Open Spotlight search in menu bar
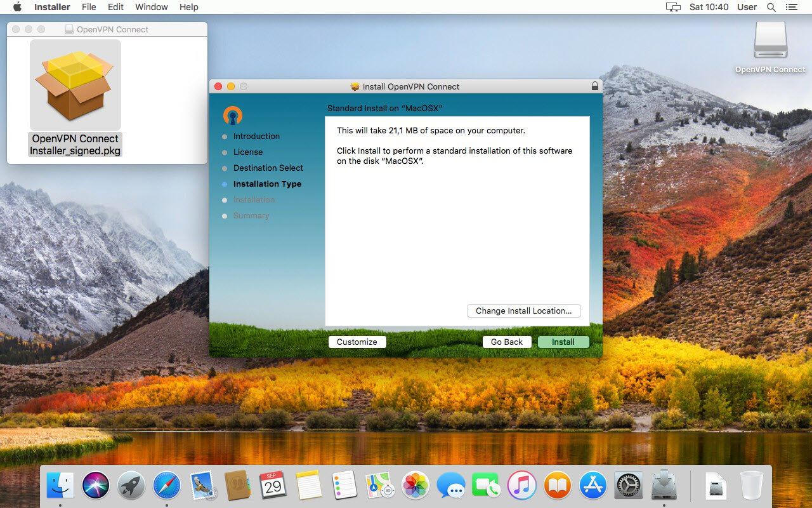Image resolution: width=812 pixels, height=508 pixels. (x=771, y=7)
